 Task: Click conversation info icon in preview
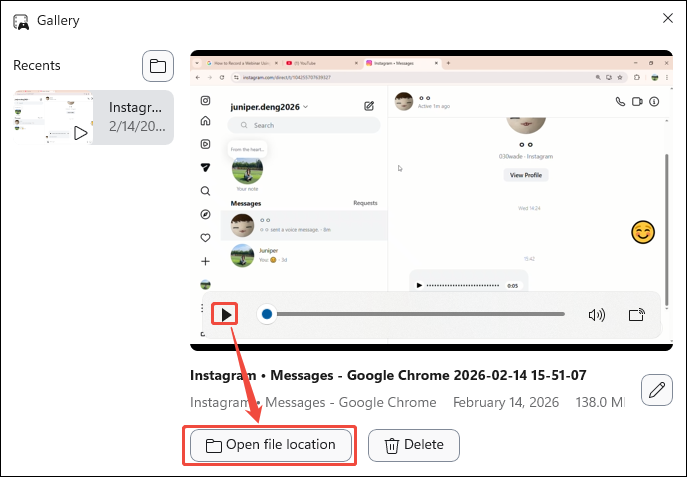tap(654, 102)
